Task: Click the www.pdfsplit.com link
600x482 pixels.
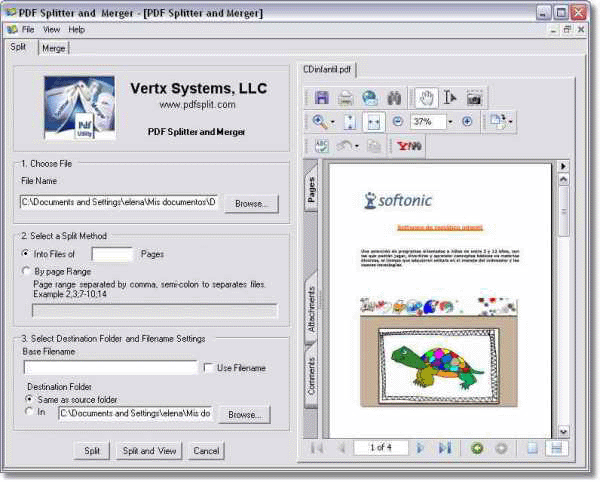Action: [197, 104]
